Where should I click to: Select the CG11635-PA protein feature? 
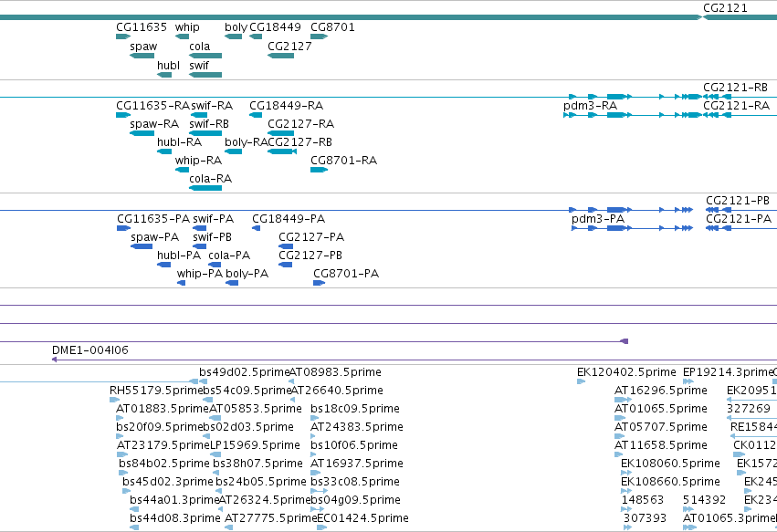tap(124, 228)
